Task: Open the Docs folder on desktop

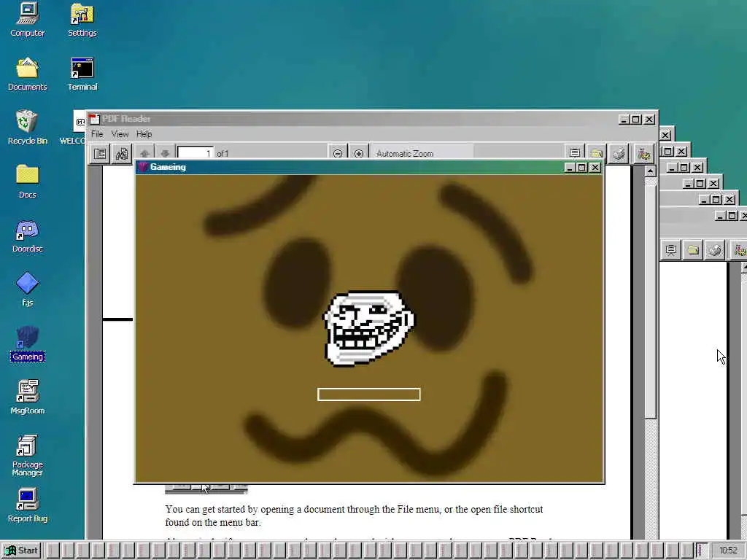Action: click(27, 182)
